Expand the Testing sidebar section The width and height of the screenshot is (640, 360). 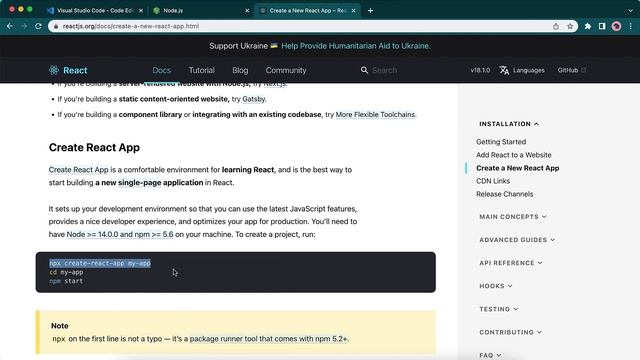coord(498,309)
